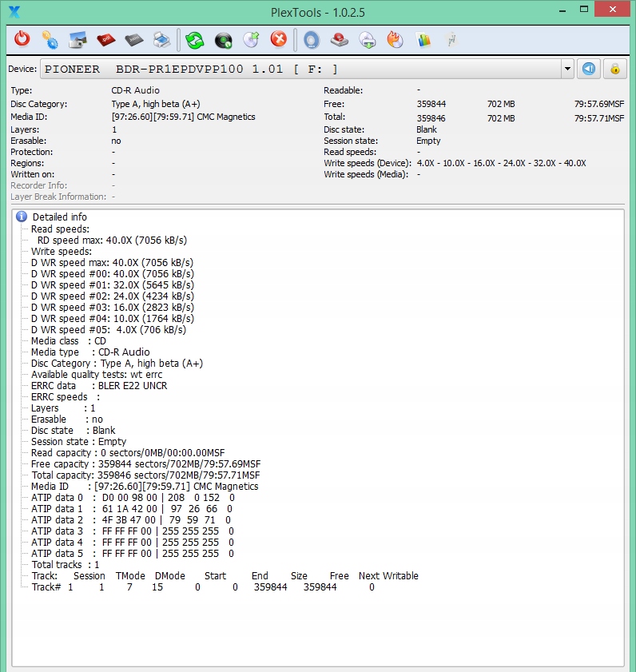636x672 pixels.
Task: Click the PlexTools X logo in title bar
Action: [x=14, y=11]
